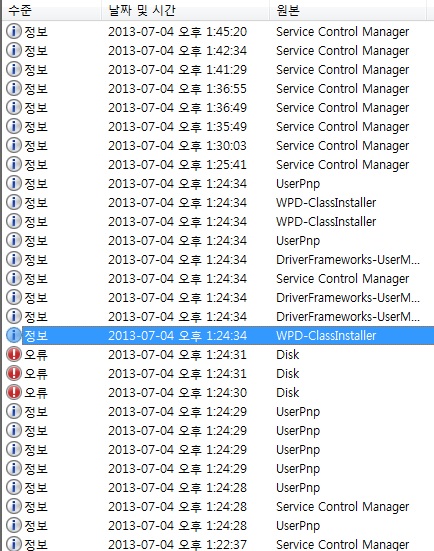Select the Service Control Manager row at 1:36:55
The image size is (434, 551).
tap(218, 89)
